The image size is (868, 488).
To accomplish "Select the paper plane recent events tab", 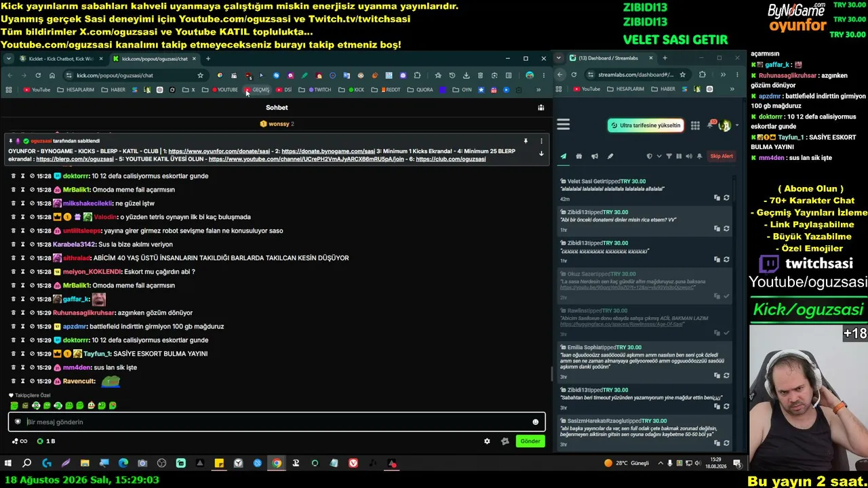I will pyautogui.click(x=563, y=157).
